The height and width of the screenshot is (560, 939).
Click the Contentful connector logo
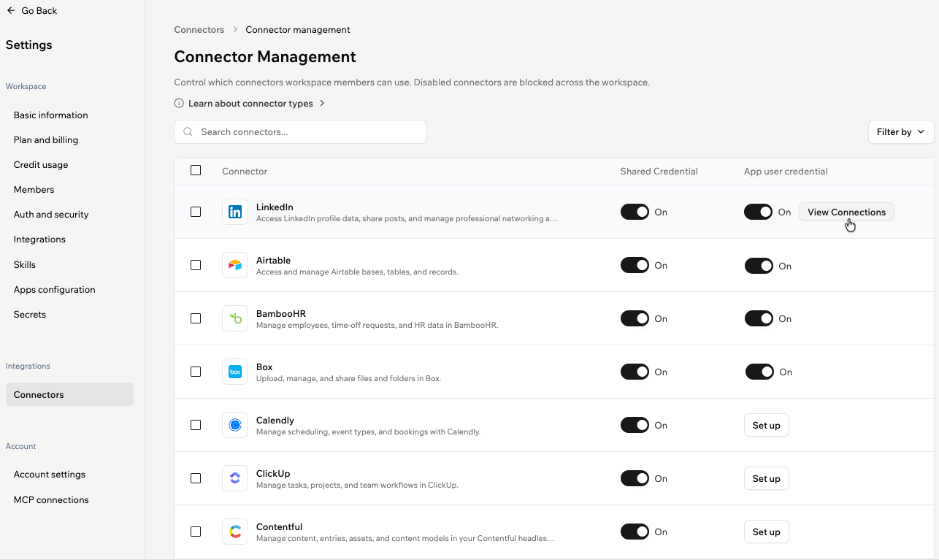pos(235,532)
